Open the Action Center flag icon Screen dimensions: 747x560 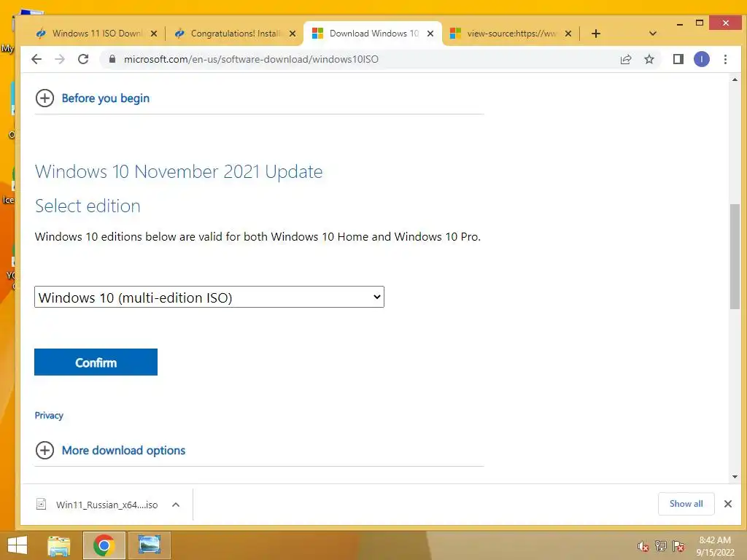pos(678,546)
